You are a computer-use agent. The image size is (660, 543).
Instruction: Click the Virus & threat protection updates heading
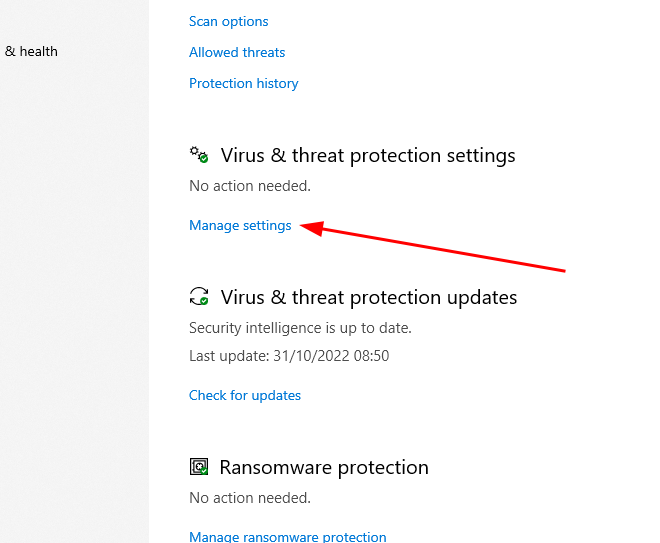(x=368, y=297)
